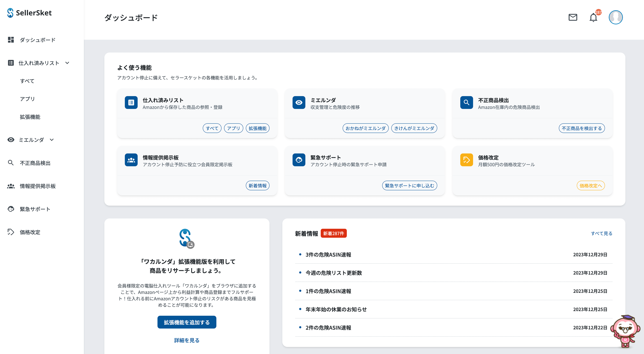Open 情報提供掲示板 in the sidebar

37,186
